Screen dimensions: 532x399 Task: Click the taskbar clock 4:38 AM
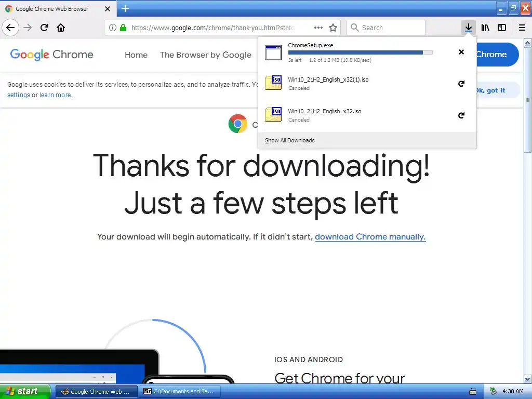[x=513, y=392]
